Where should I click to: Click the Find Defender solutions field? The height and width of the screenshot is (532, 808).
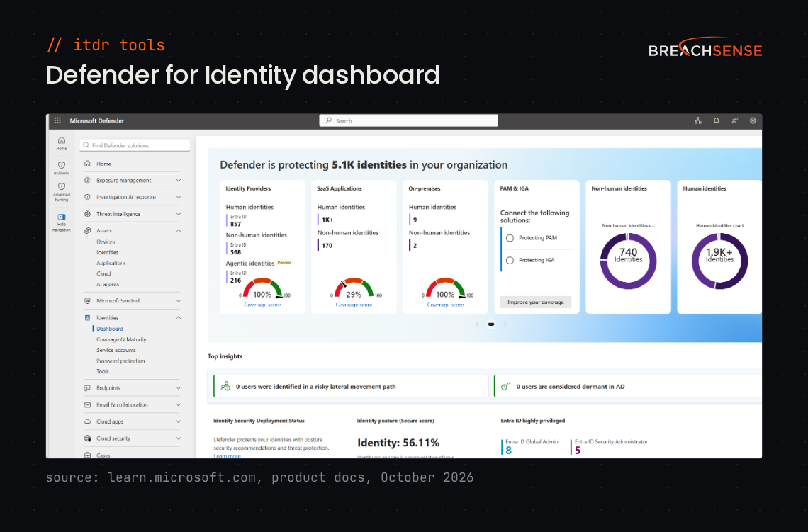pos(135,145)
